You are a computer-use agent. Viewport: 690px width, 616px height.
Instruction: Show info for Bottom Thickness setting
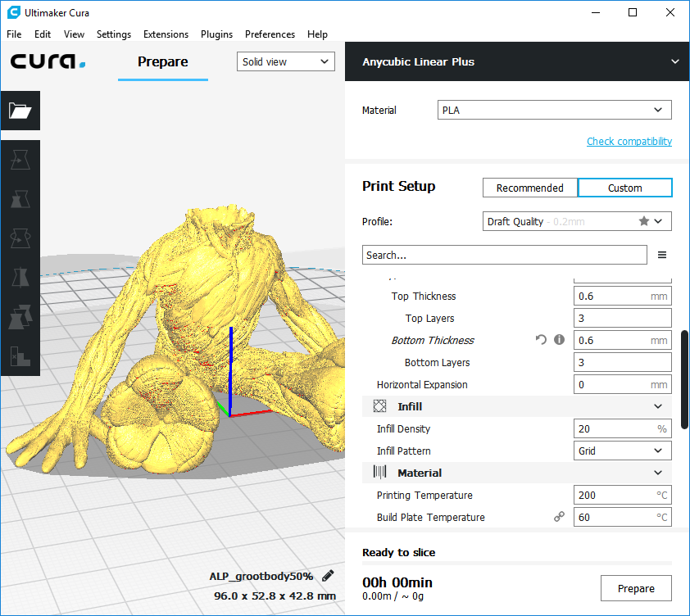pyautogui.click(x=559, y=340)
